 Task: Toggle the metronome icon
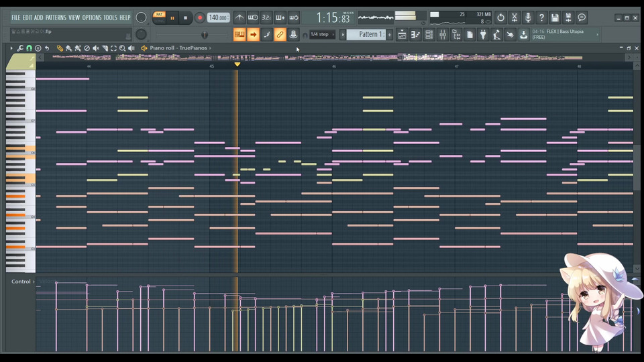point(239,17)
